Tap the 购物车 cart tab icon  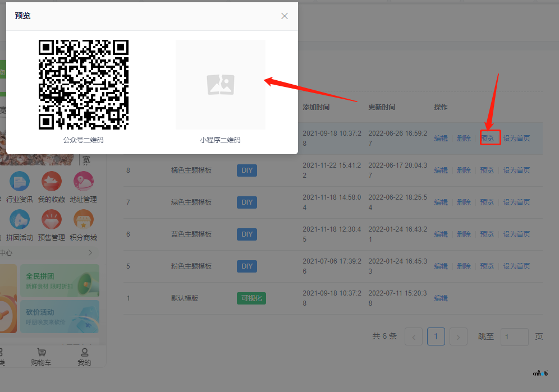(x=41, y=353)
